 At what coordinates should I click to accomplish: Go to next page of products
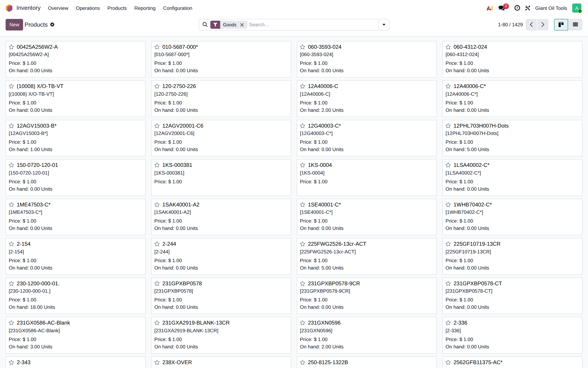(x=543, y=25)
